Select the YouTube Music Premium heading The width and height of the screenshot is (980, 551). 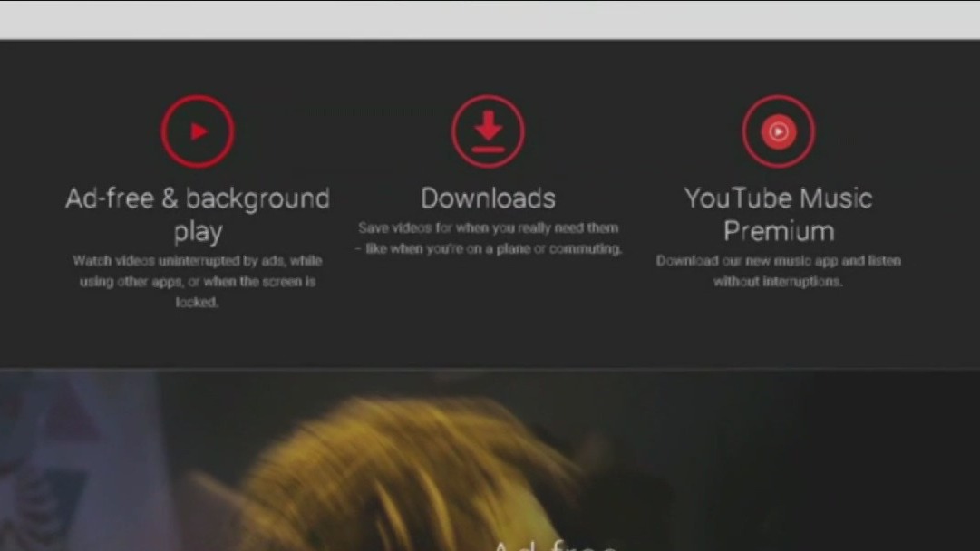(778, 214)
